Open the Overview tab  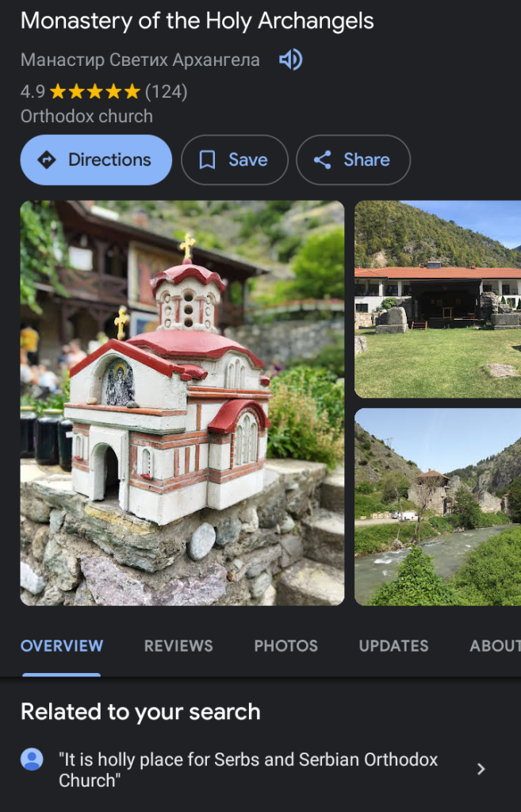[62, 646]
